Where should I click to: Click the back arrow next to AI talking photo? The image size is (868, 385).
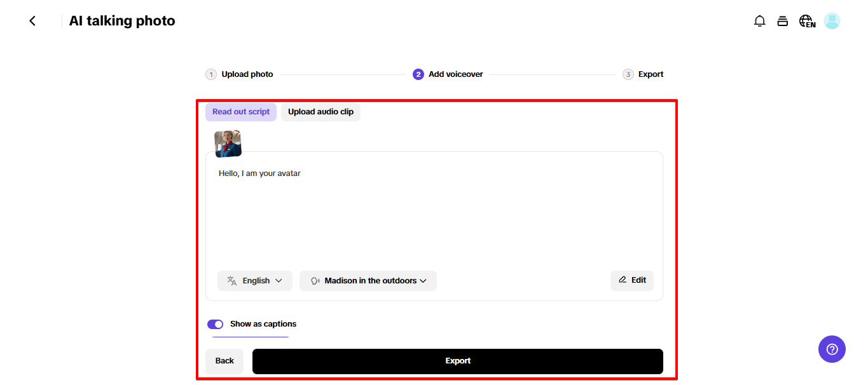point(32,20)
